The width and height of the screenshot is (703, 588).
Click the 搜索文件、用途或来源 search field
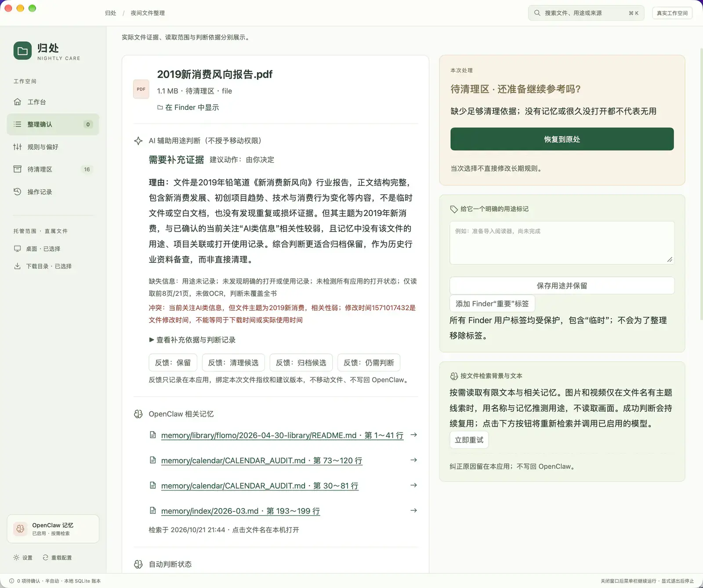[x=586, y=13]
